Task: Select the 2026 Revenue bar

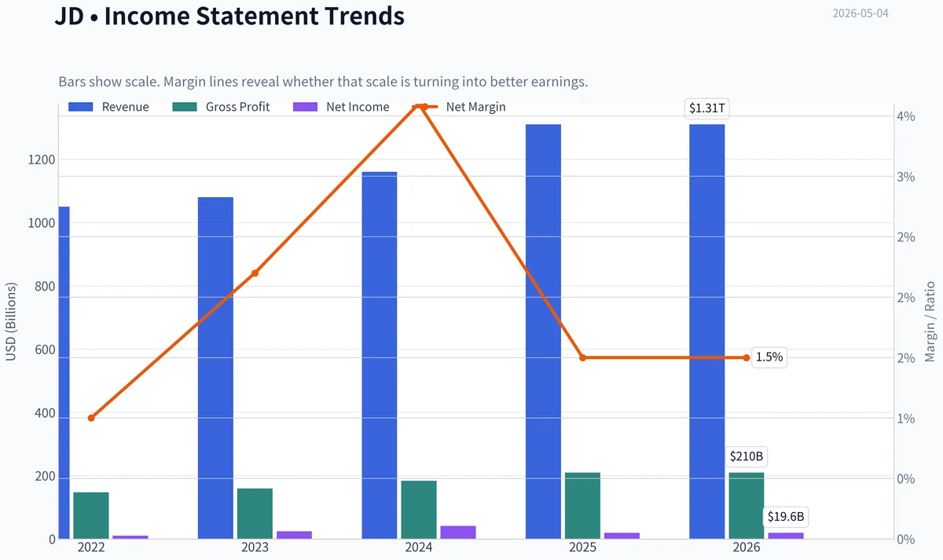Action: pos(707,331)
